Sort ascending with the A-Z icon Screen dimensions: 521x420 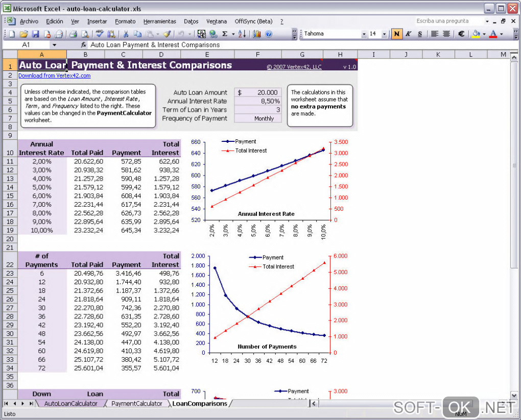[x=242, y=34]
